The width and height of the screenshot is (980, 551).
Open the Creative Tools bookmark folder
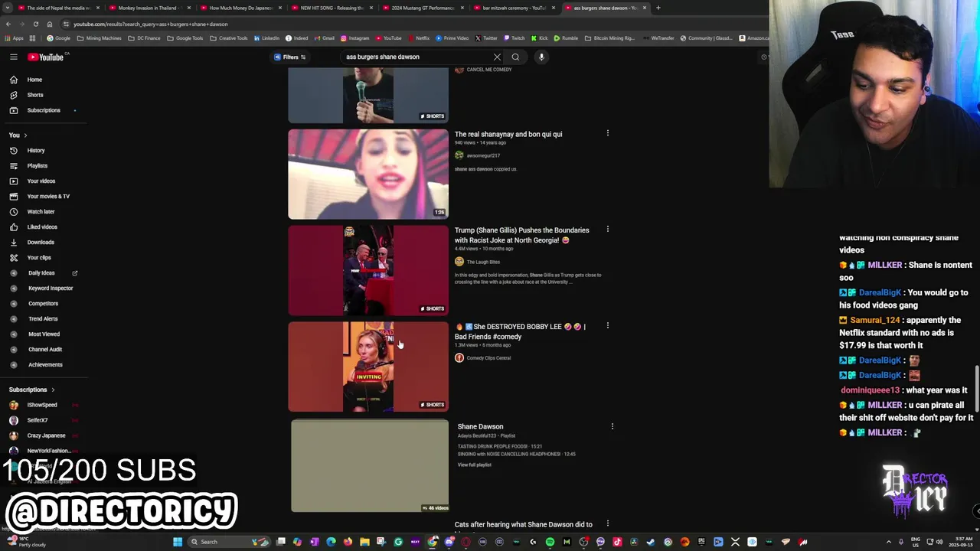tap(229, 38)
